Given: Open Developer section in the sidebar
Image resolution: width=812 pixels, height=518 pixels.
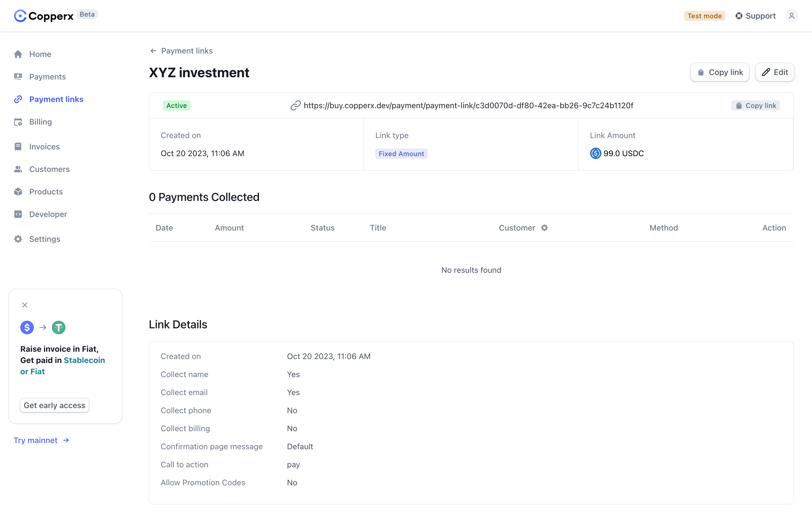Looking at the screenshot, I should pyautogui.click(x=41, y=214).
